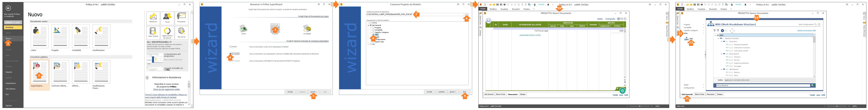Click Annulla in Creazione Progetto dialog
868x110 pixels.
pos(429,92)
